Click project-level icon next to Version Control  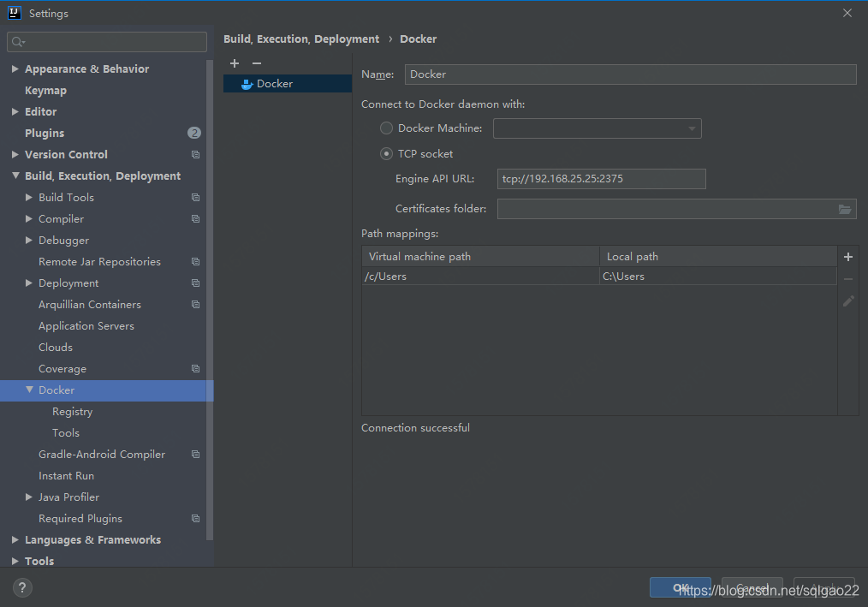tap(195, 154)
